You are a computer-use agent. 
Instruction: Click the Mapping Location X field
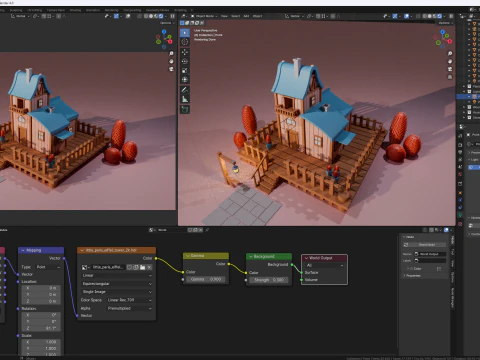click(41, 288)
